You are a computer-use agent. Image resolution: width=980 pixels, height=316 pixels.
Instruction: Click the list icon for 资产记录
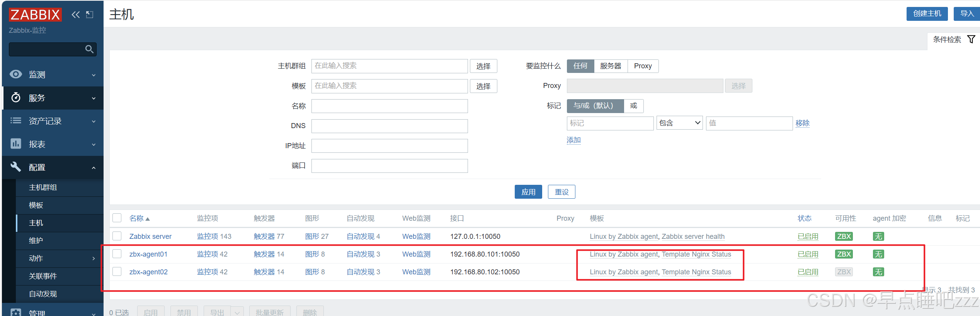point(16,121)
